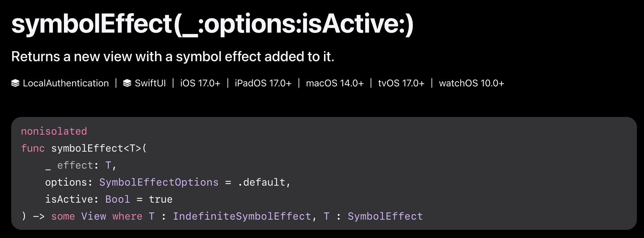The height and width of the screenshot is (238, 644).
Task: Click the .default value in options line
Action: 261,182
